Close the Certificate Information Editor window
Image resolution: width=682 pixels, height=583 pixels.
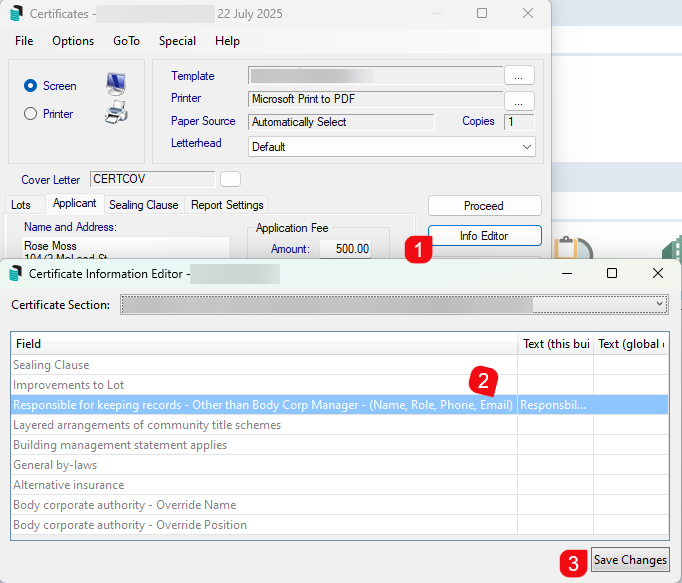(x=658, y=273)
